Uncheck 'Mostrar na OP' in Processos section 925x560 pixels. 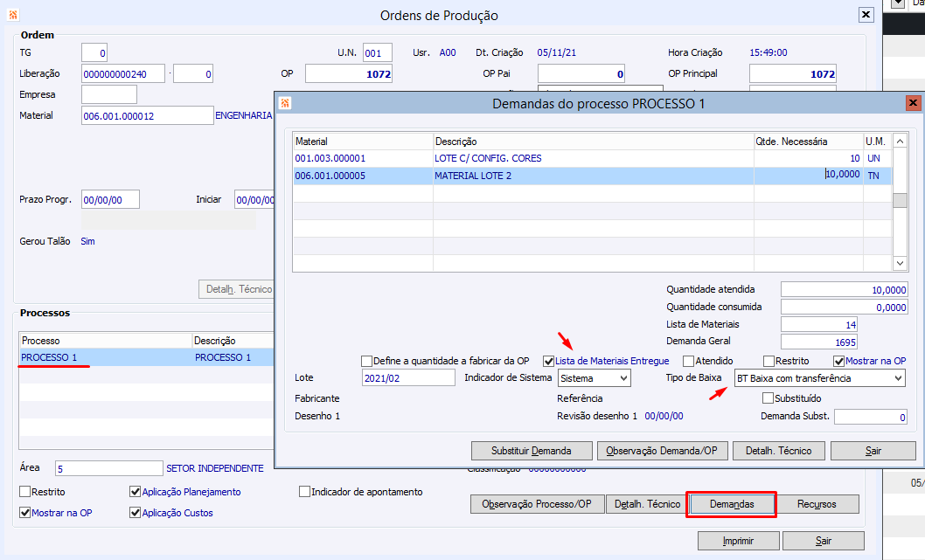[24, 512]
